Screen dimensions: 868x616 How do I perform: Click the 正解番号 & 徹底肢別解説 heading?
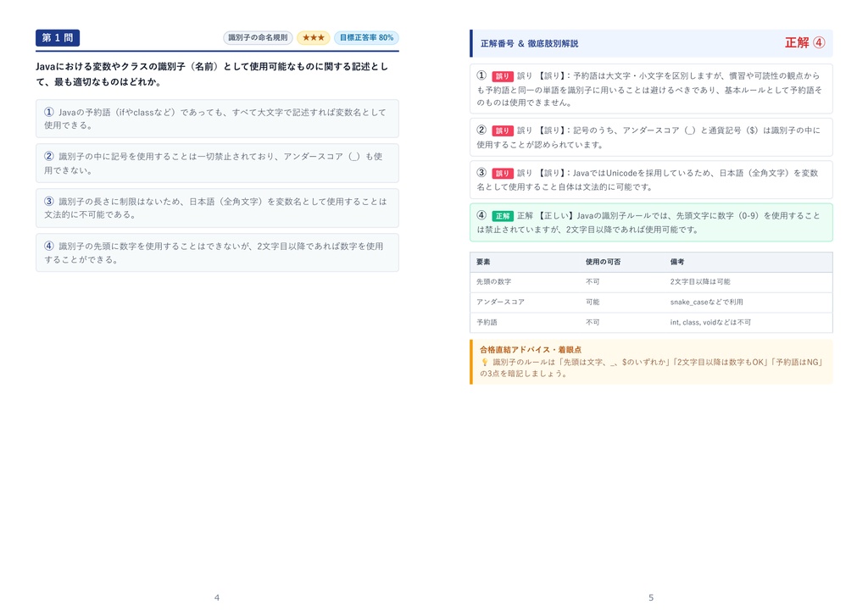coord(529,43)
